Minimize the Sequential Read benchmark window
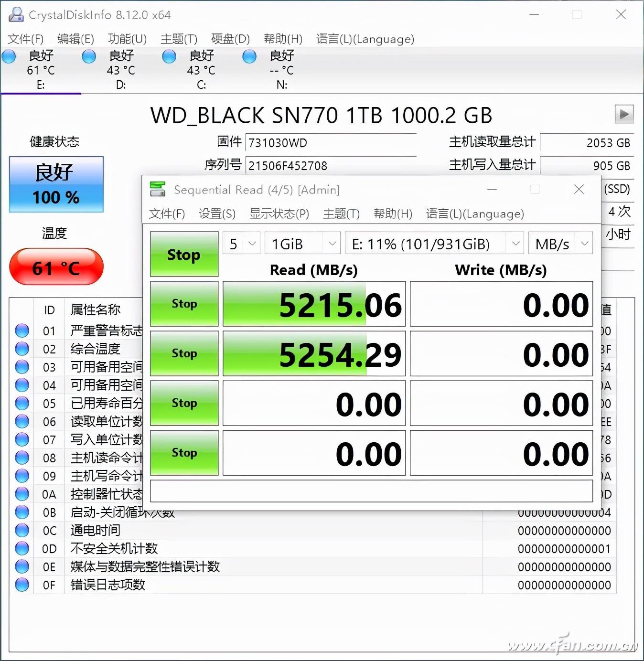 click(492, 189)
